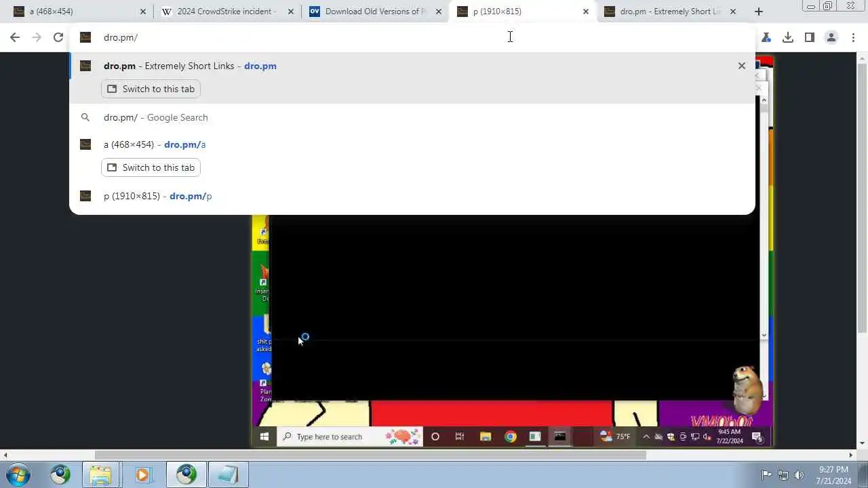Open the Chrome Labs flask icon
This screenshot has height=488, width=868.
tap(766, 38)
